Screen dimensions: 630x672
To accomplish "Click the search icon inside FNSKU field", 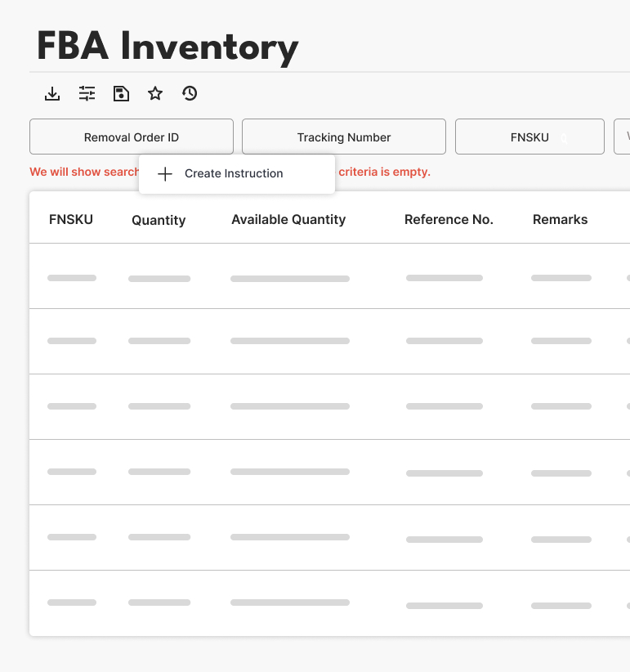I will click(x=564, y=138).
